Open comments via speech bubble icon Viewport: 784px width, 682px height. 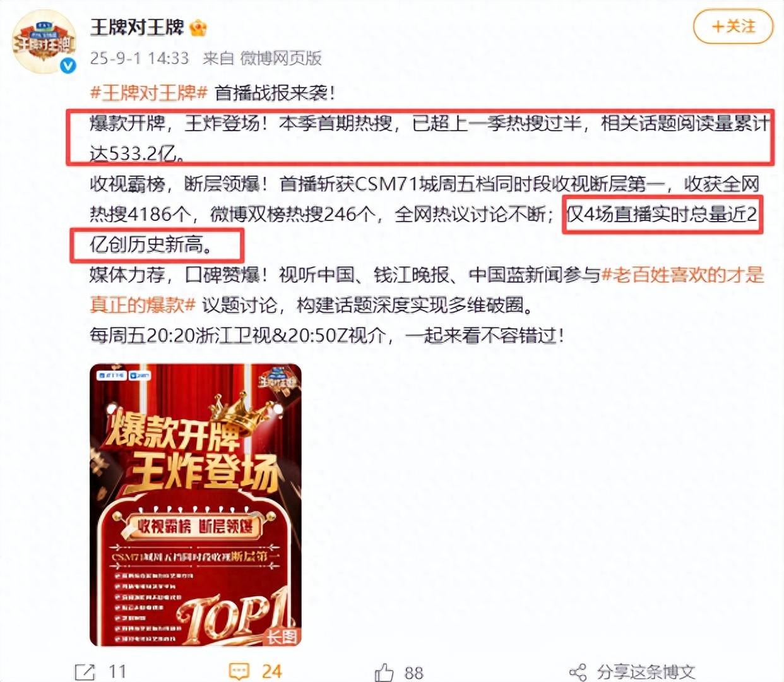point(239,671)
